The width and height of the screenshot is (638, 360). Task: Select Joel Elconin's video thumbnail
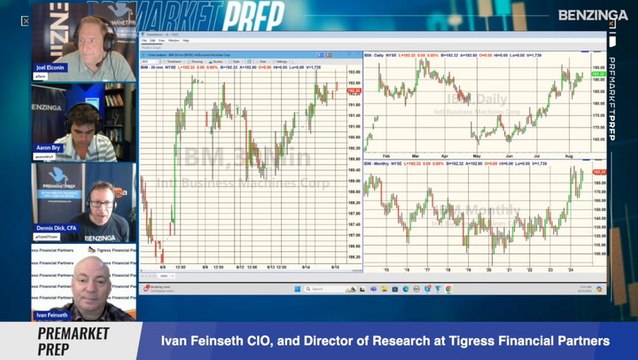84,42
